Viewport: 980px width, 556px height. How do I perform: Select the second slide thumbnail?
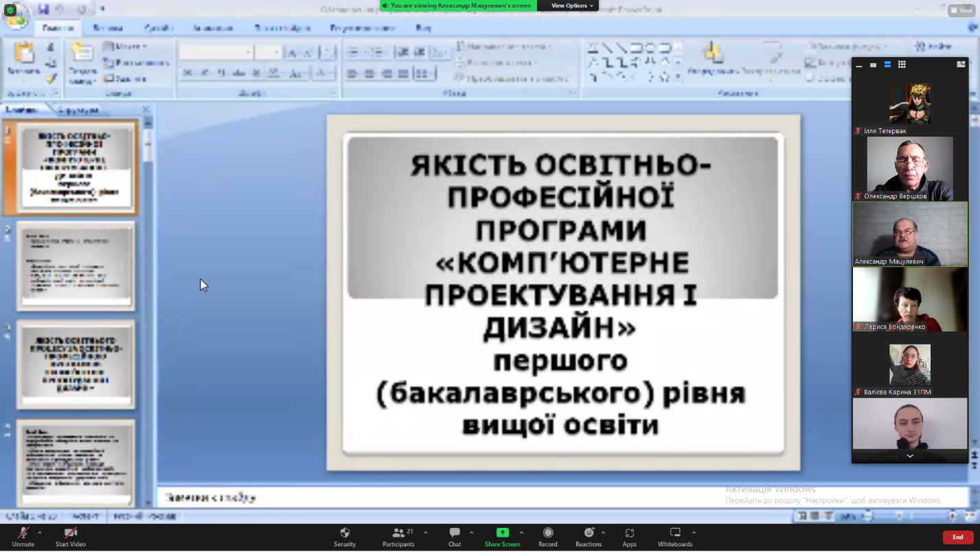click(x=76, y=266)
